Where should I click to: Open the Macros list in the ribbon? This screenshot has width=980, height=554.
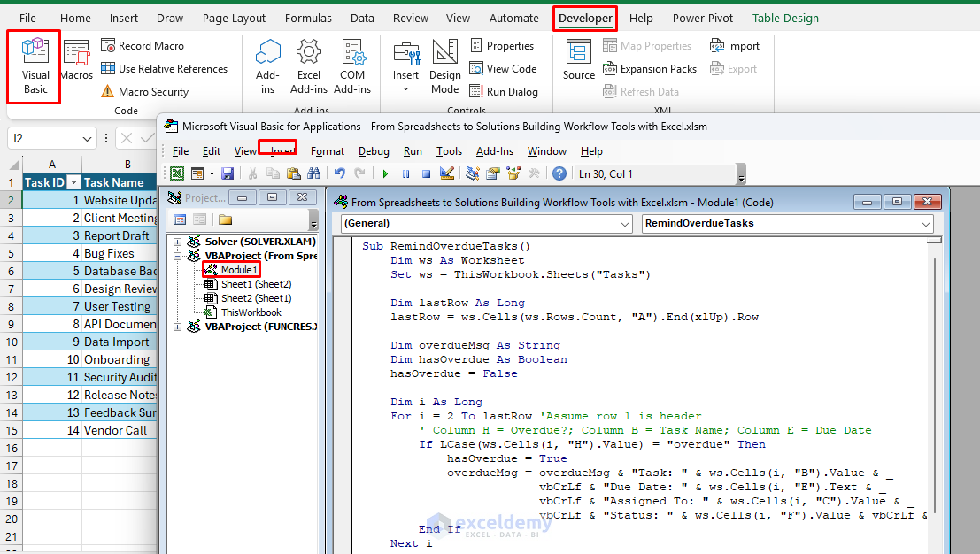coord(77,61)
